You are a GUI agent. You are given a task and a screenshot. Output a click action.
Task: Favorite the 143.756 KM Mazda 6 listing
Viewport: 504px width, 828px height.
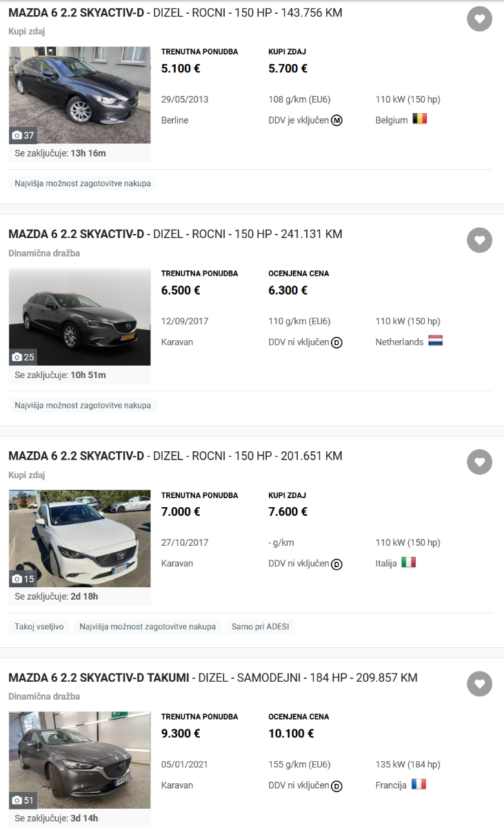[x=480, y=19]
